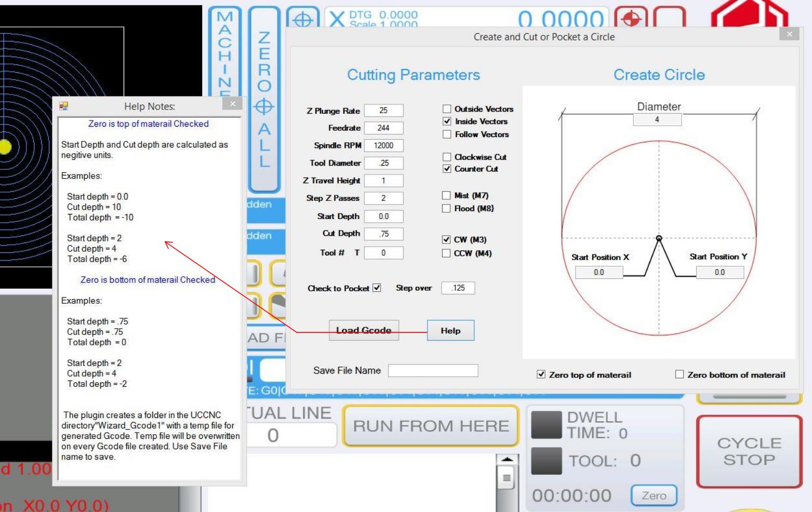Close the Help Notes window
Image resolution: width=812 pixels, height=512 pixels.
pos(232,104)
